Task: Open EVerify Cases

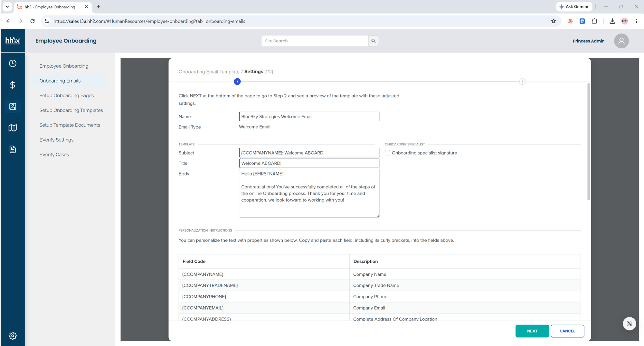Action: pyautogui.click(x=54, y=155)
